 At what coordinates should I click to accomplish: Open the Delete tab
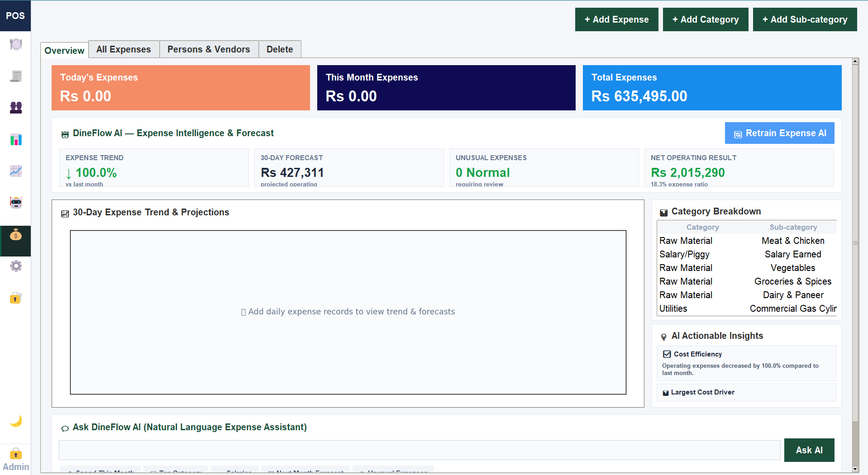click(x=280, y=49)
